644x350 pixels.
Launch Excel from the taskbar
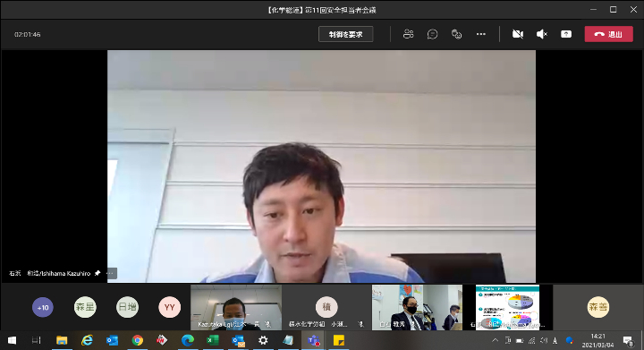click(x=212, y=340)
